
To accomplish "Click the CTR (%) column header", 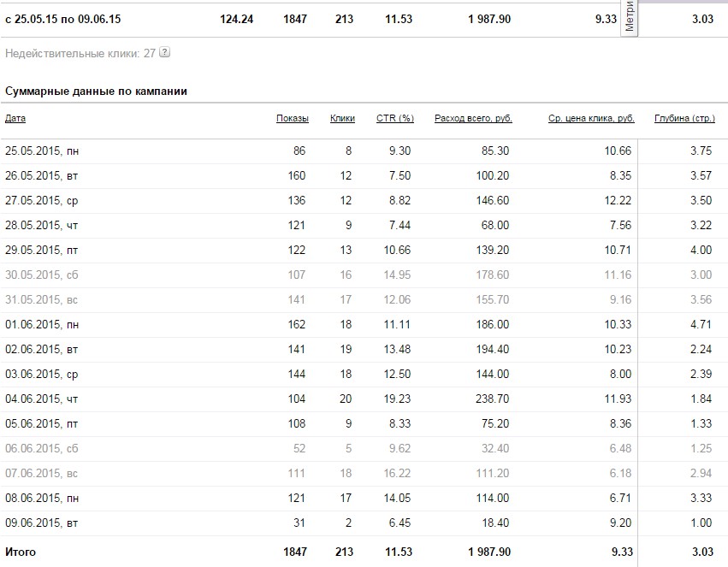I will tap(394, 119).
